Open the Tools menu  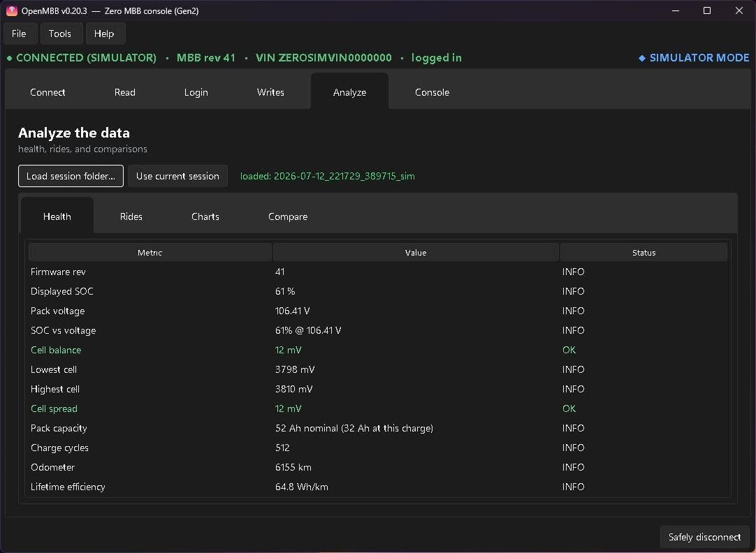click(60, 34)
